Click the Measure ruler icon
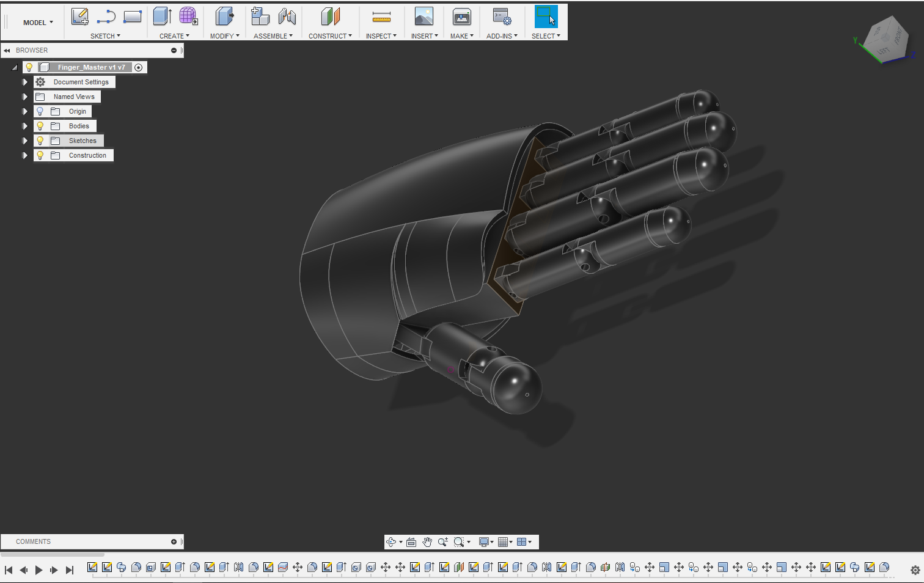Image resolution: width=924 pixels, height=583 pixels. [x=381, y=17]
